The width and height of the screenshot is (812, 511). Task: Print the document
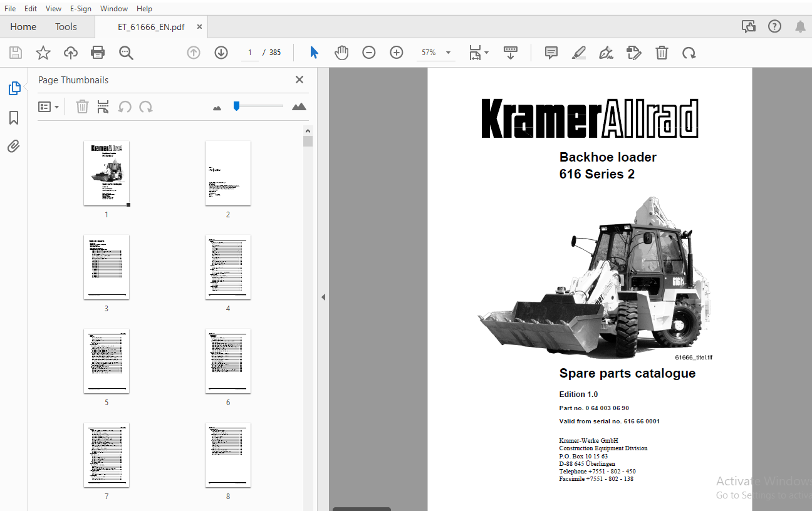coord(98,53)
